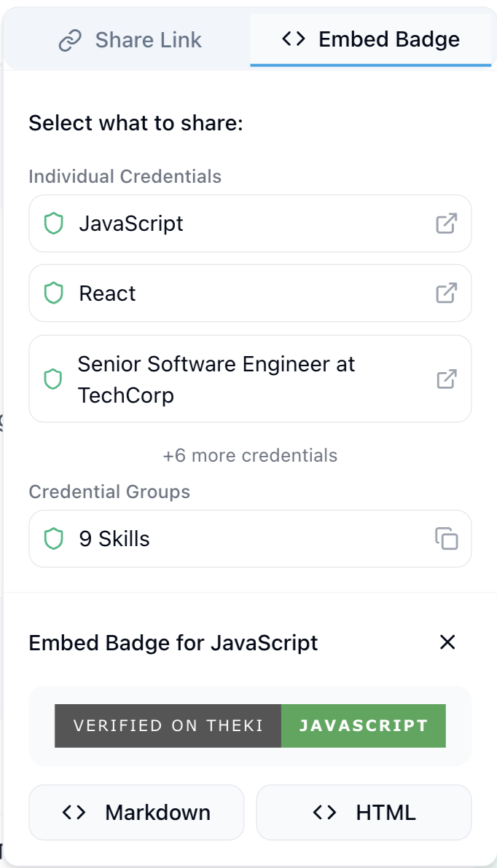Click the copy icon for 9 Skills
Viewport: 497px width, 868px height.
coord(447,539)
